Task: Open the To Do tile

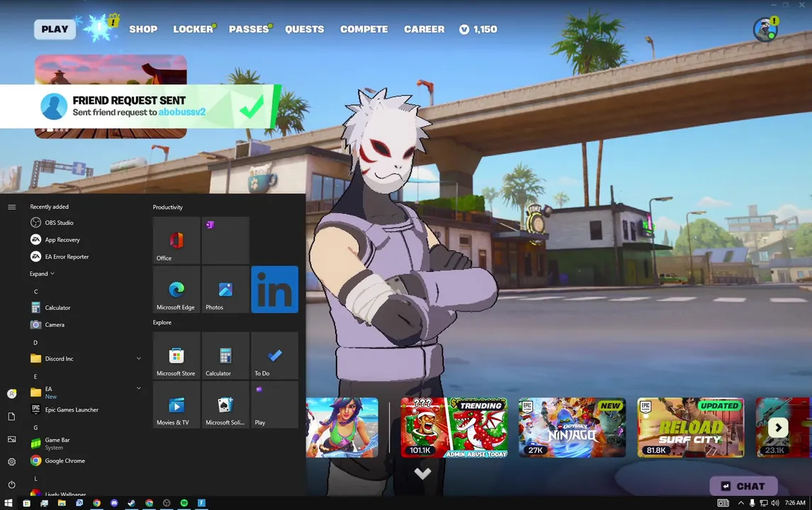Action: coord(274,356)
